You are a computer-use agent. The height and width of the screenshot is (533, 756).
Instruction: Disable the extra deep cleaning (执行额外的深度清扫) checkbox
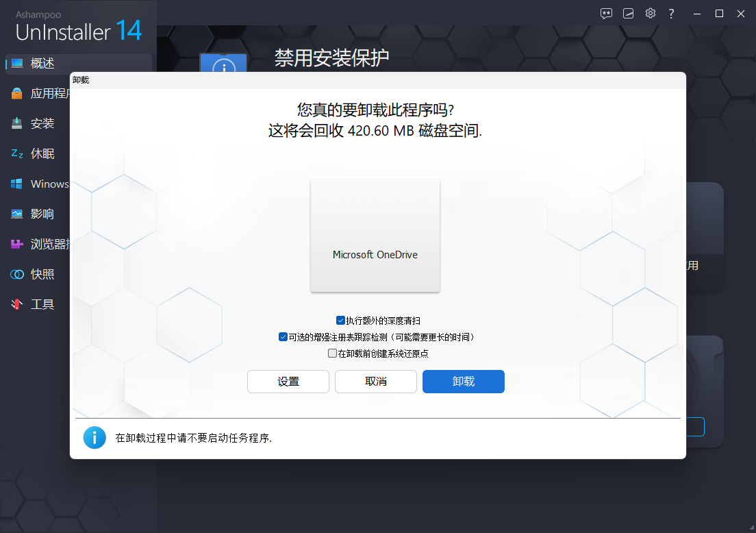pos(340,321)
